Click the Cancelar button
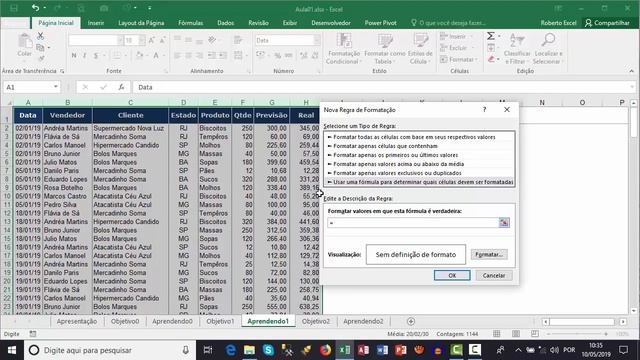The height and width of the screenshot is (360, 640). click(x=494, y=276)
